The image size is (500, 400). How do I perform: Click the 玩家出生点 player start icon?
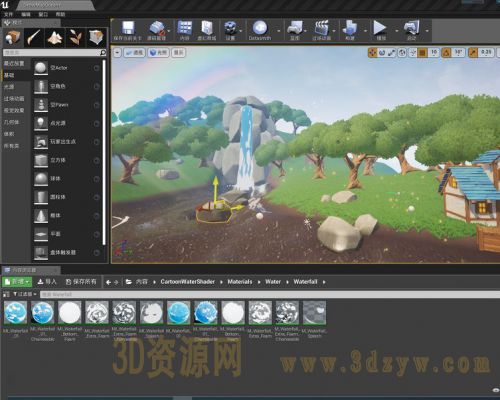tap(41, 142)
